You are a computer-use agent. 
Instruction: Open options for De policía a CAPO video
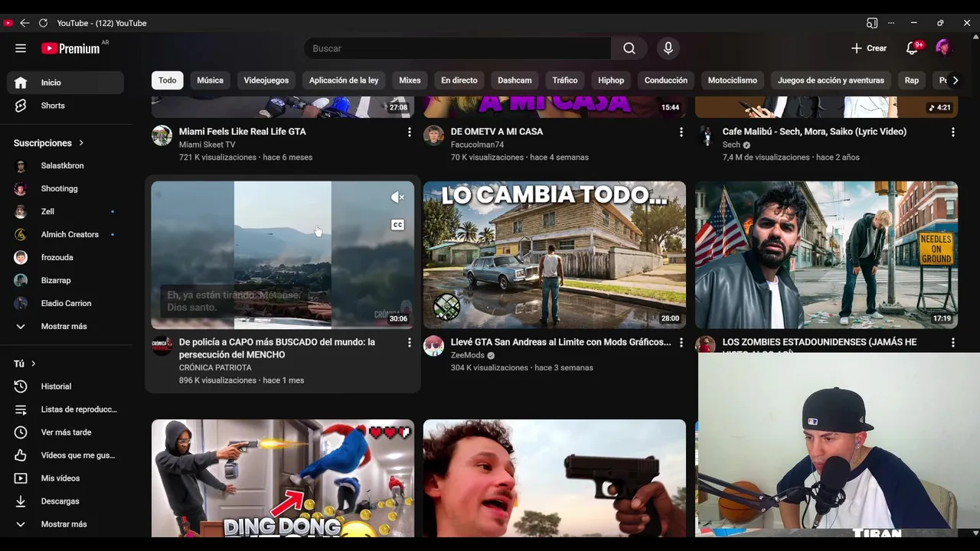(x=409, y=343)
